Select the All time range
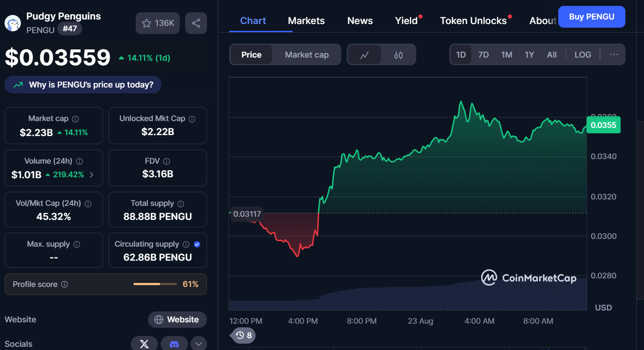The image size is (644, 350). 552,55
